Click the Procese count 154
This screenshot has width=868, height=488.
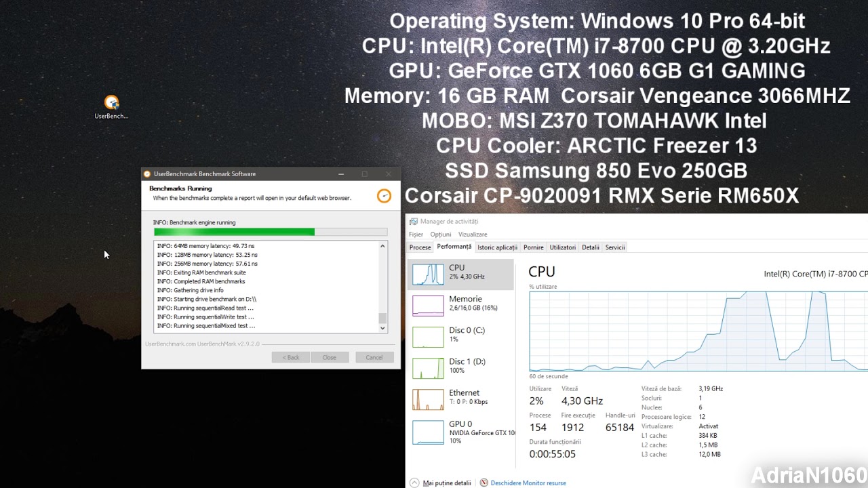pyautogui.click(x=538, y=428)
